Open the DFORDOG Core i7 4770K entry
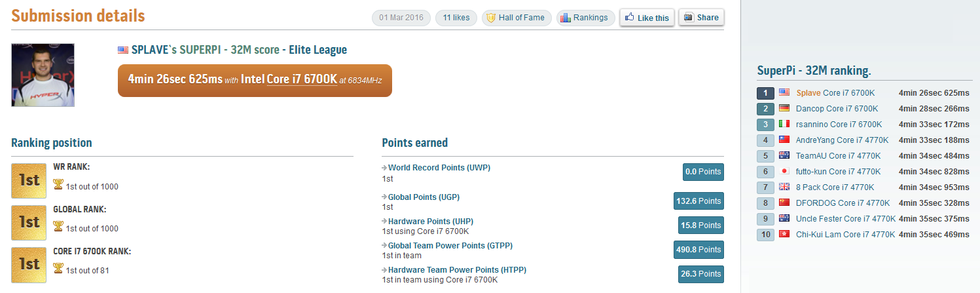 point(843,203)
